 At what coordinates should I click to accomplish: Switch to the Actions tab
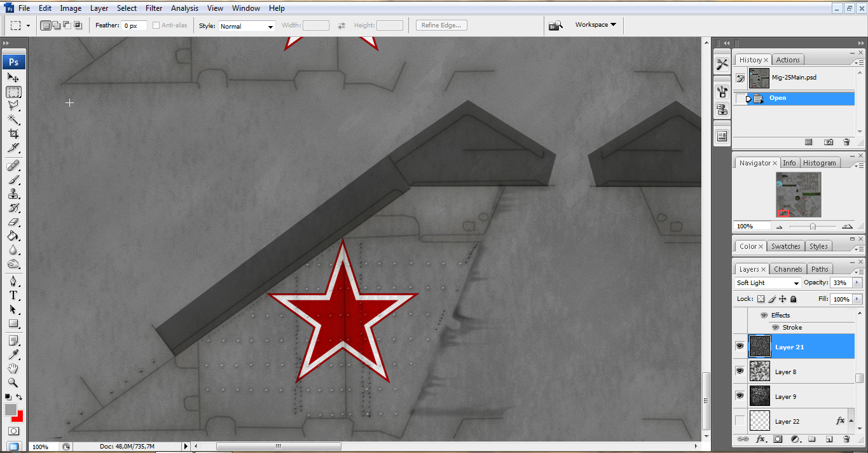[788, 60]
